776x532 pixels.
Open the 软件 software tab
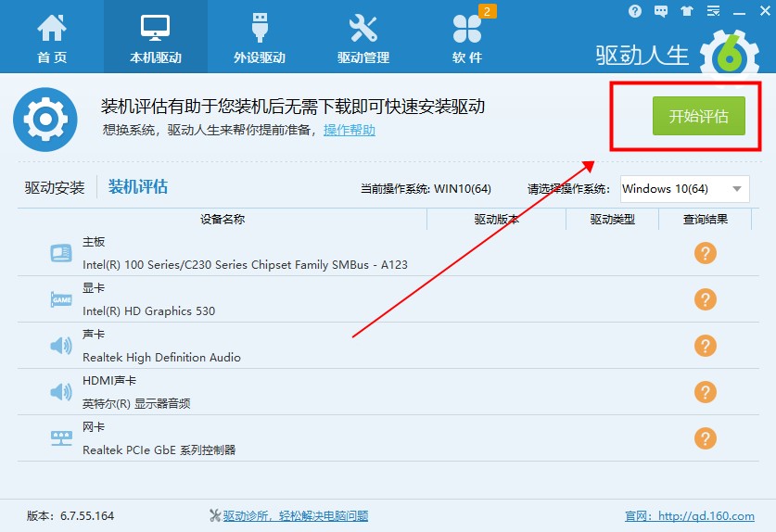tap(467, 39)
